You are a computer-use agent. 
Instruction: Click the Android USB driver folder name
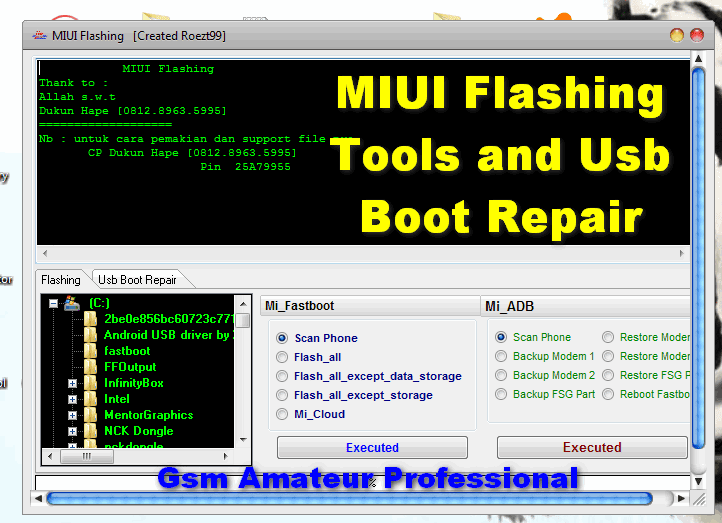[x=169, y=335]
